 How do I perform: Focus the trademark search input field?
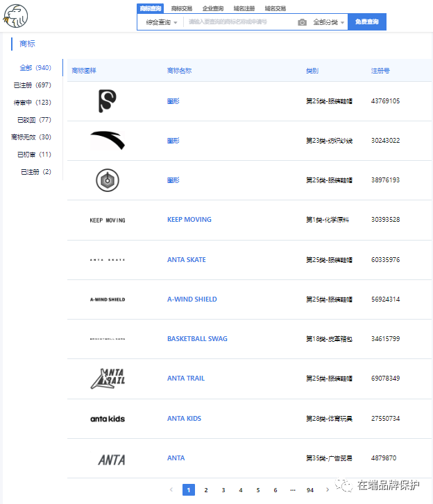(241, 22)
